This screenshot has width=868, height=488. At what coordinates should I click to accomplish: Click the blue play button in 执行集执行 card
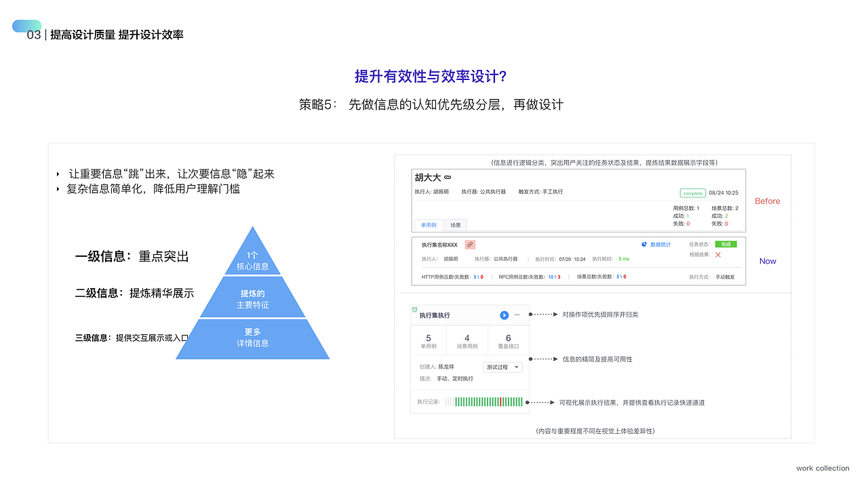pyautogui.click(x=504, y=315)
